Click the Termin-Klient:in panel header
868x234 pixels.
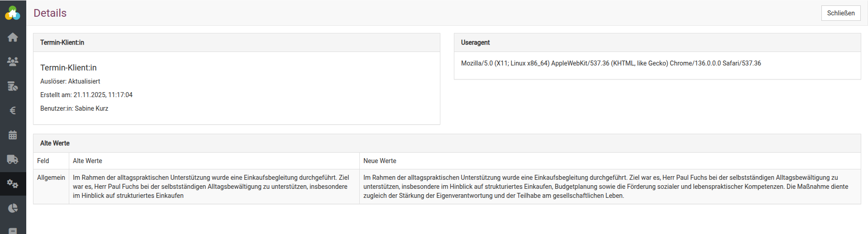(x=62, y=42)
